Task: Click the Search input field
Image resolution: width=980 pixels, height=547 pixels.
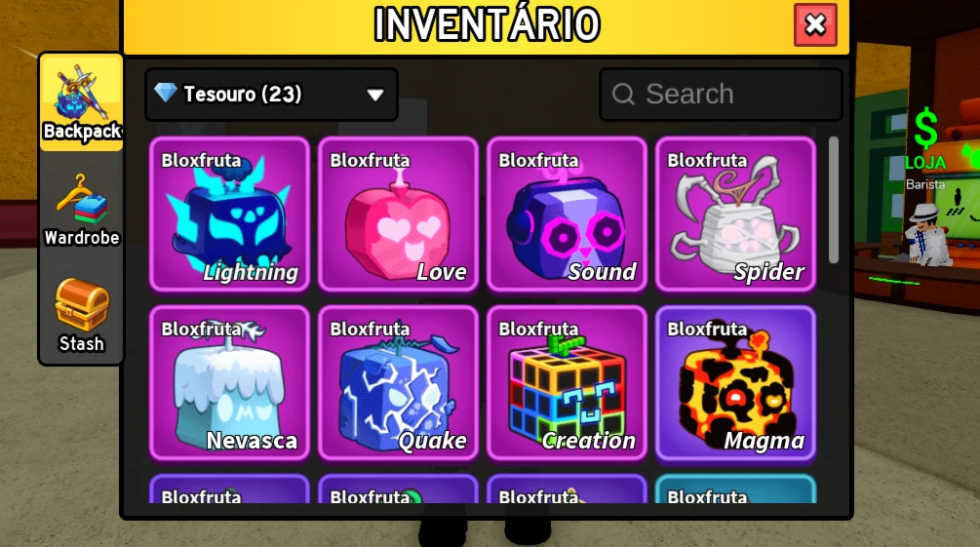Action: [x=721, y=95]
